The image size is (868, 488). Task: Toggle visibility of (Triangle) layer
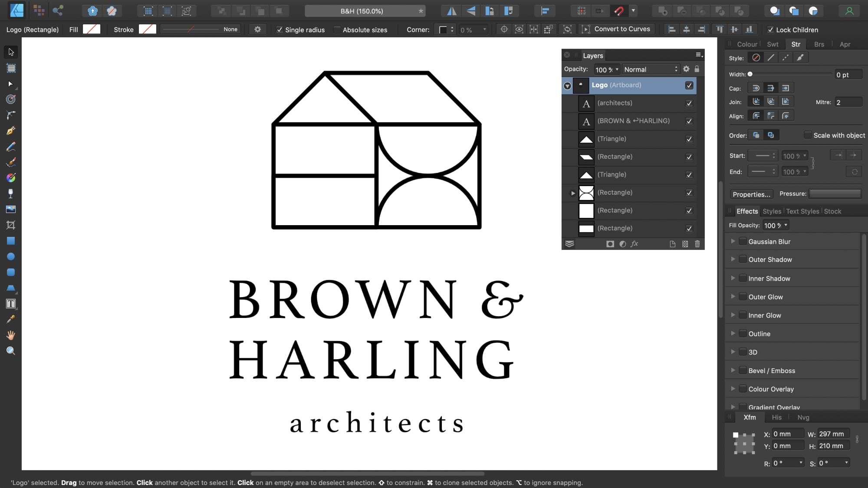pyautogui.click(x=689, y=138)
